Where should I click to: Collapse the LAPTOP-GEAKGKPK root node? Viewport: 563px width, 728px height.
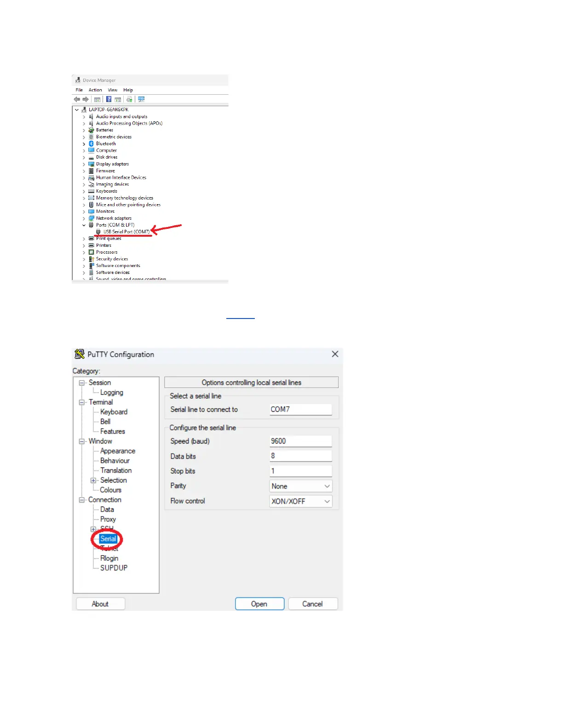(77, 110)
